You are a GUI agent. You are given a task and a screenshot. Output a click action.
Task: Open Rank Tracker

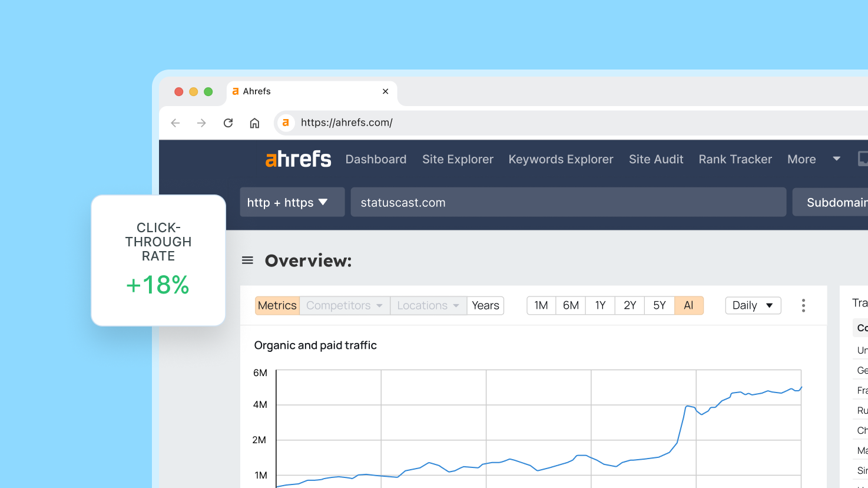[735, 159]
